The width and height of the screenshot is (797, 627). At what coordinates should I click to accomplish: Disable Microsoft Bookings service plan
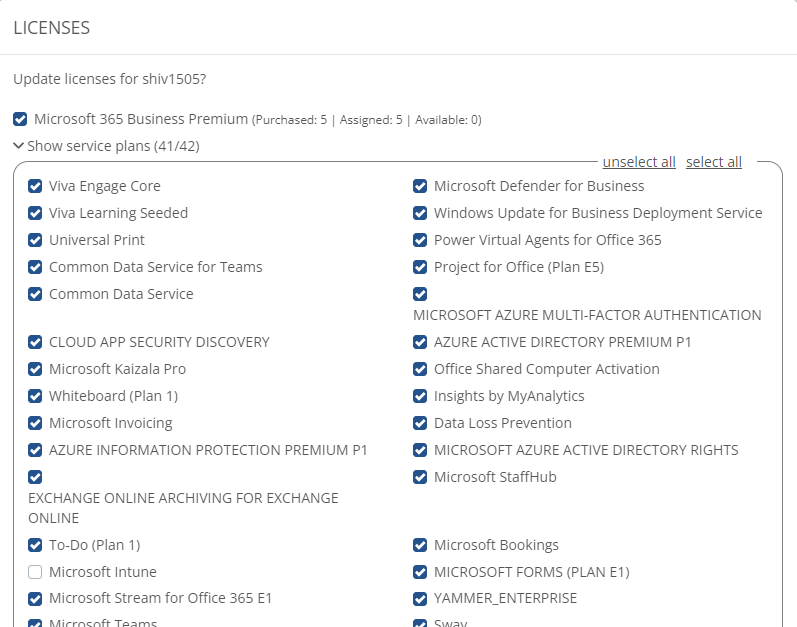click(420, 545)
